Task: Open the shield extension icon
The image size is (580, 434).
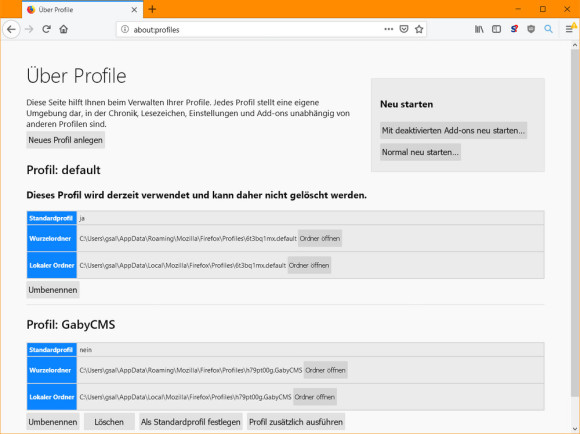Action: click(531, 29)
